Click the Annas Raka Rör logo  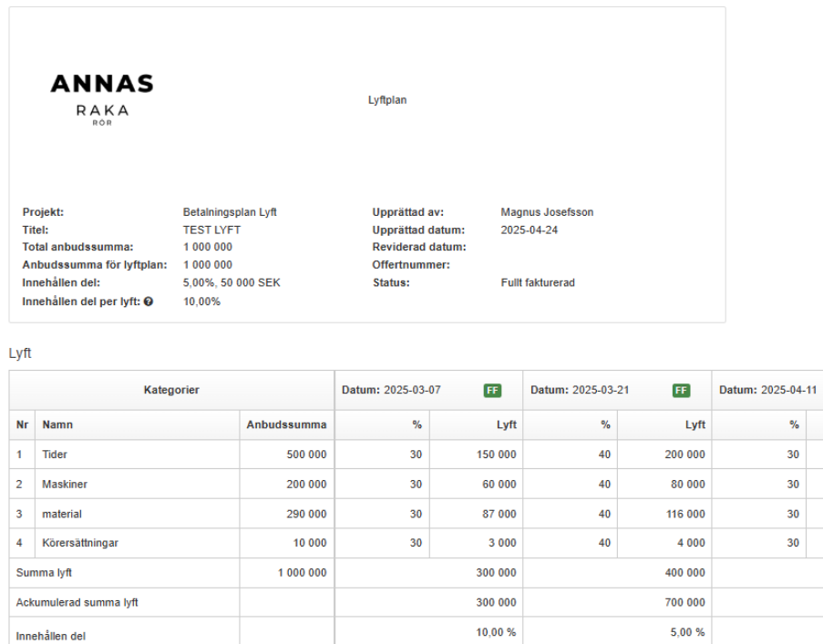point(102,100)
